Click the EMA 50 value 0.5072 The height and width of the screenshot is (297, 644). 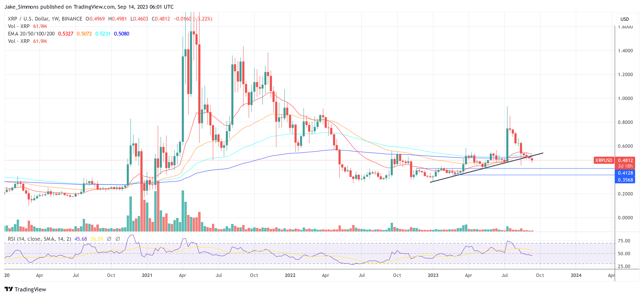tap(84, 34)
